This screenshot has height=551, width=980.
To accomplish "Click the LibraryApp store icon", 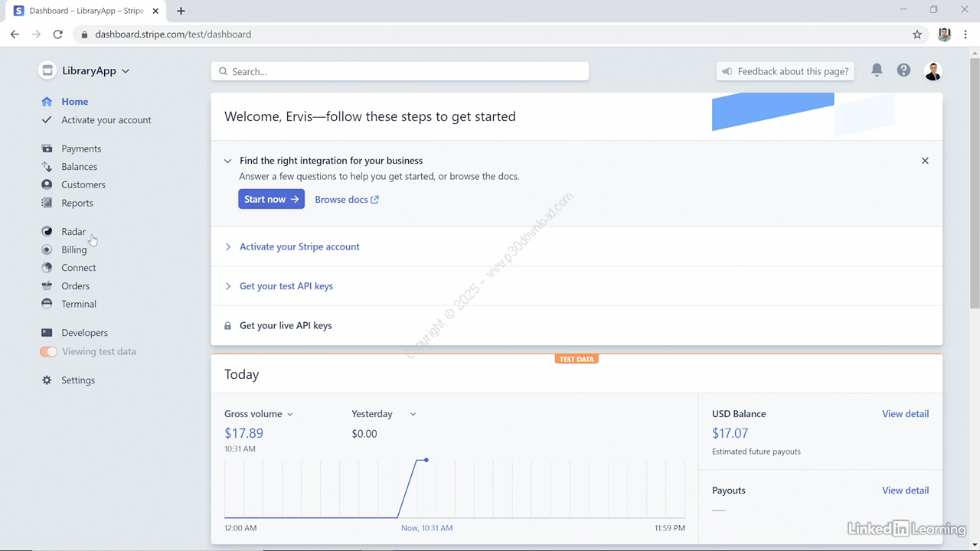I will coord(47,70).
